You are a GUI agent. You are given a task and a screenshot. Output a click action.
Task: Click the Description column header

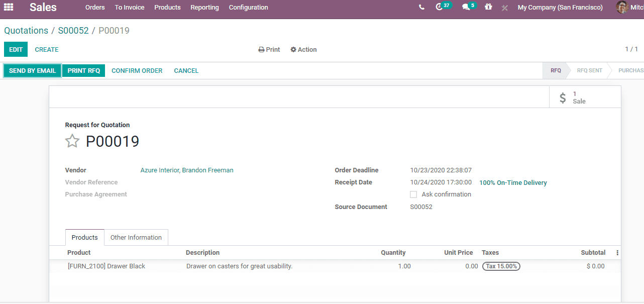203,253
